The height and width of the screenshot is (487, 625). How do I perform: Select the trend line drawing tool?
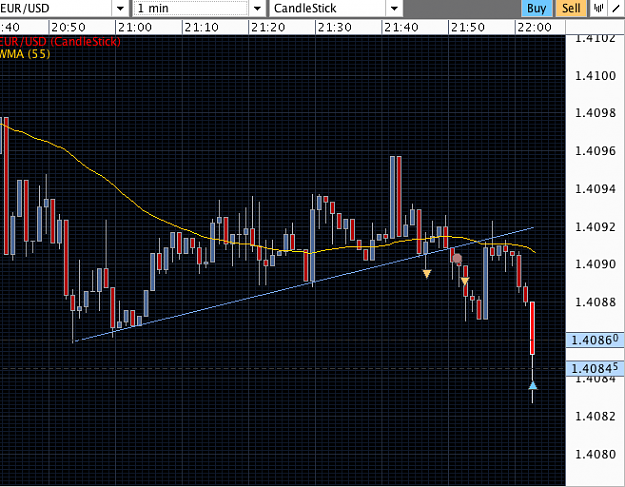tap(616, 8)
